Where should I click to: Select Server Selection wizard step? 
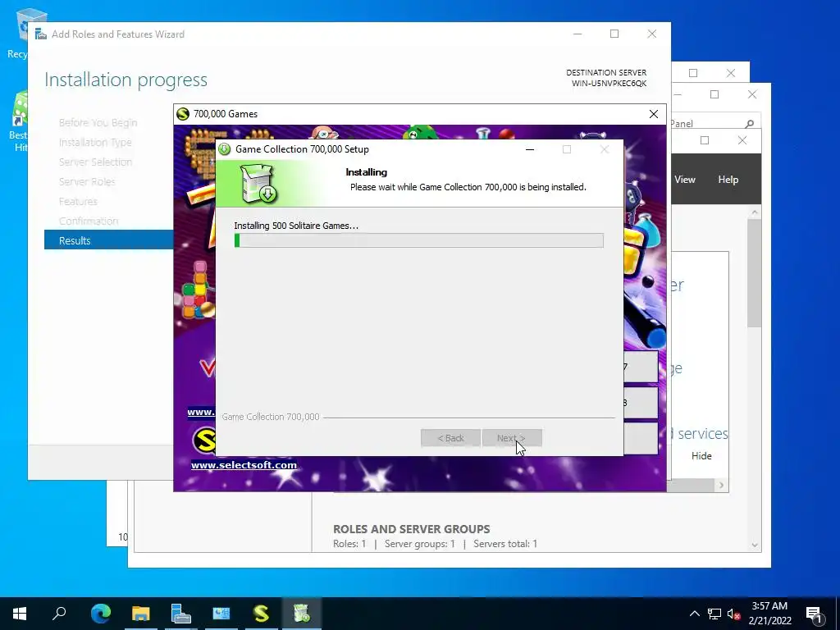pyautogui.click(x=95, y=162)
